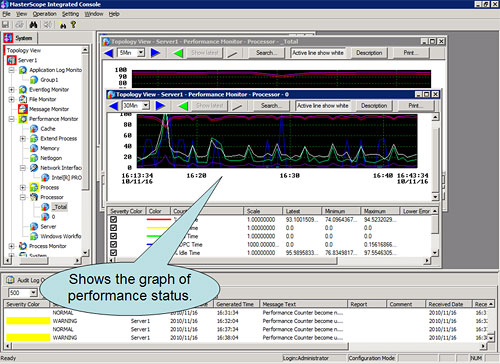Expand the Eventlog Monitor node
Screen dimensions: 500x364
click(12, 90)
